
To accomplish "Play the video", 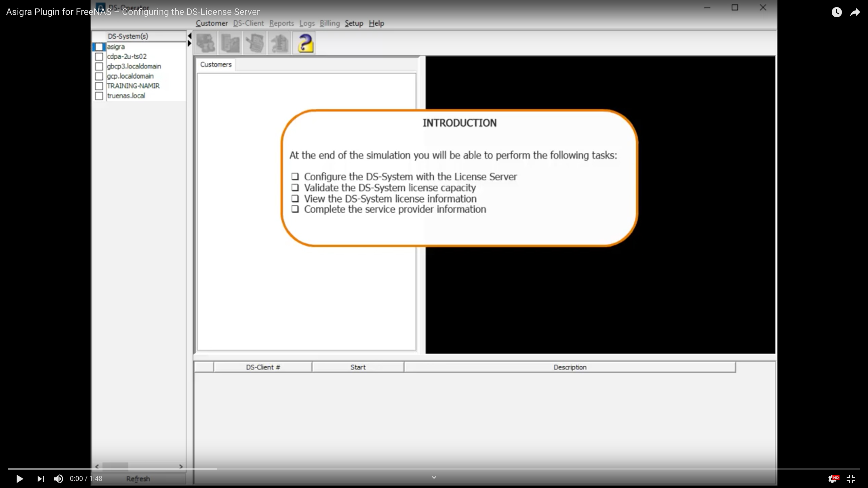I will pyautogui.click(x=19, y=479).
